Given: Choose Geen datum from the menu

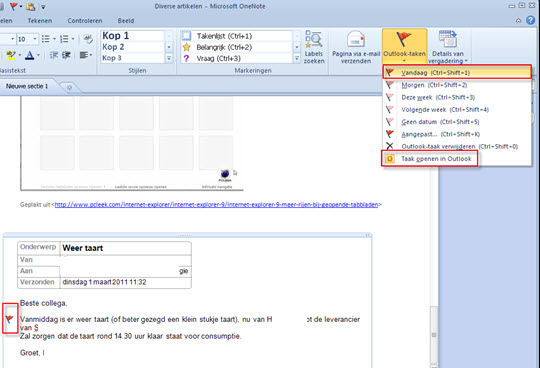Looking at the screenshot, I should coord(457,122).
